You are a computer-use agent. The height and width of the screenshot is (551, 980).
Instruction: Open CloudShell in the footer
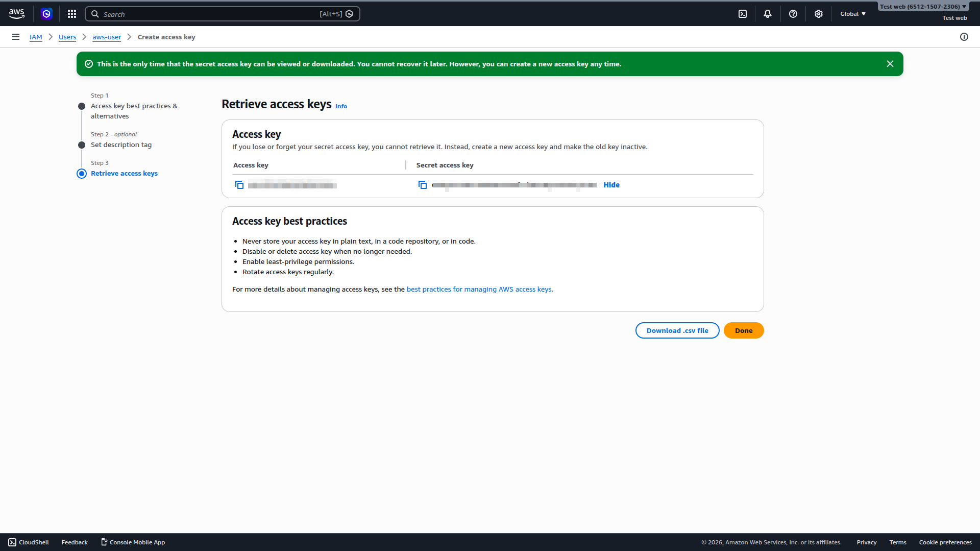(x=29, y=542)
